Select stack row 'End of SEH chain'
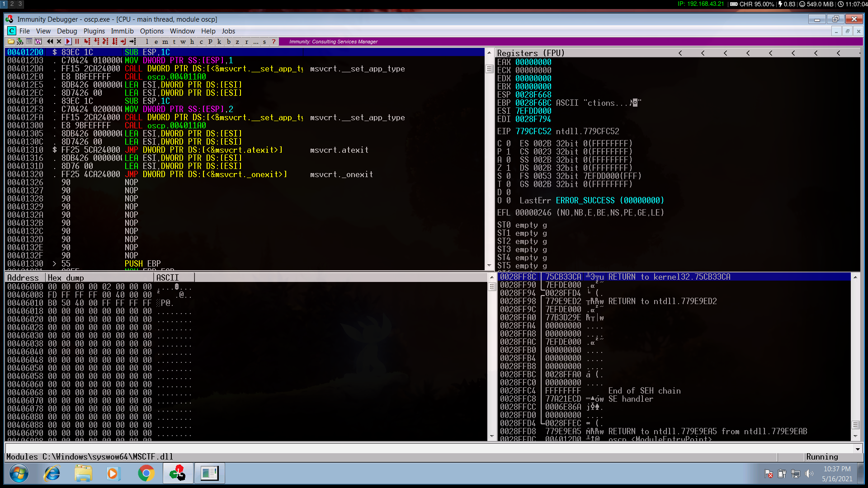Image resolution: width=868 pixels, height=488 pixels. coord(674,391)
